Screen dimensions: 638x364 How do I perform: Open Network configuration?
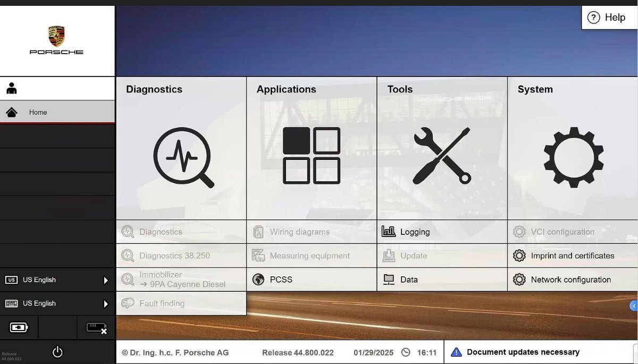570,280
